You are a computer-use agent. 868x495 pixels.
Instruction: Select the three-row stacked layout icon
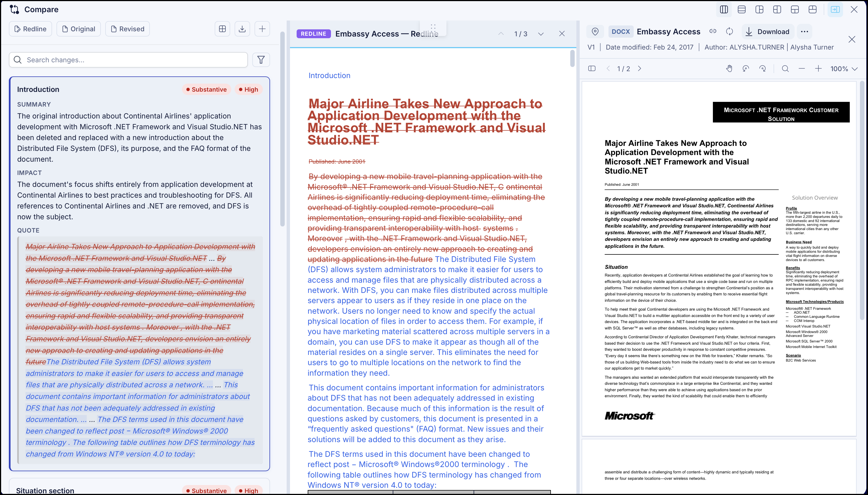tap(741, 9)
